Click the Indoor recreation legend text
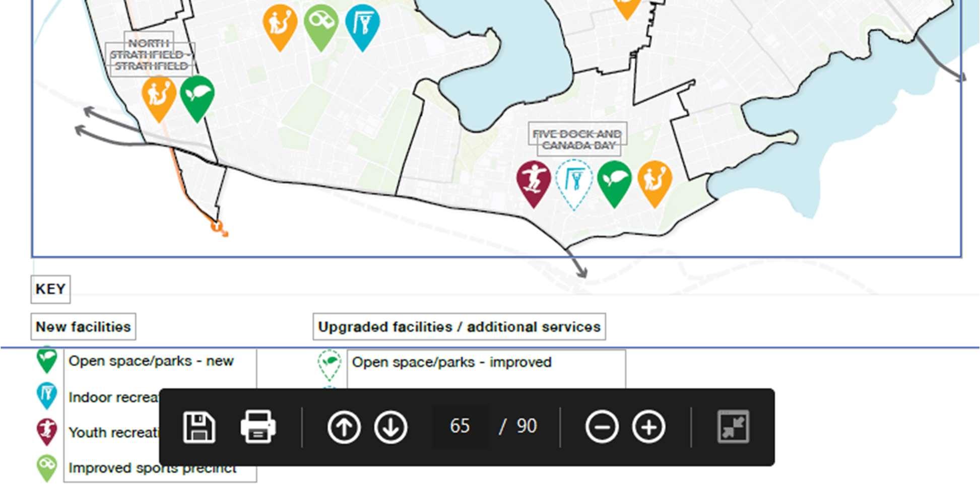 coord(114,397)
